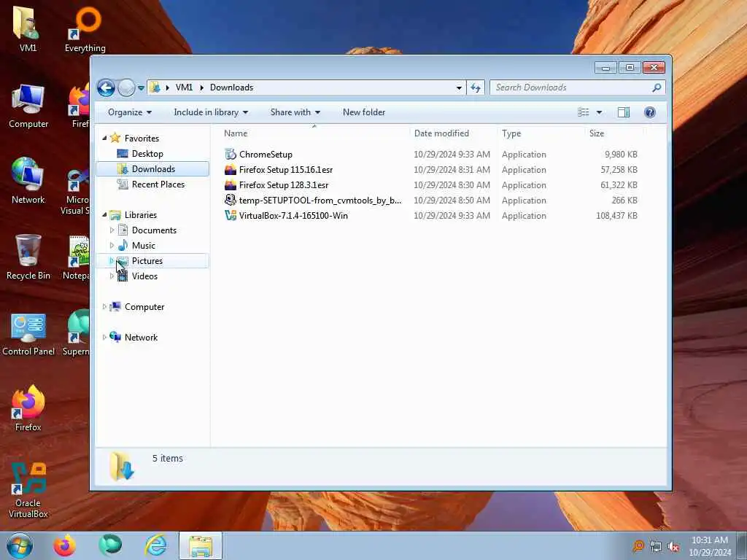The width and height of the screenshot is (747, 560).
Task: Open the view options dropdown arrow
Action: click(x=600, y=112)
